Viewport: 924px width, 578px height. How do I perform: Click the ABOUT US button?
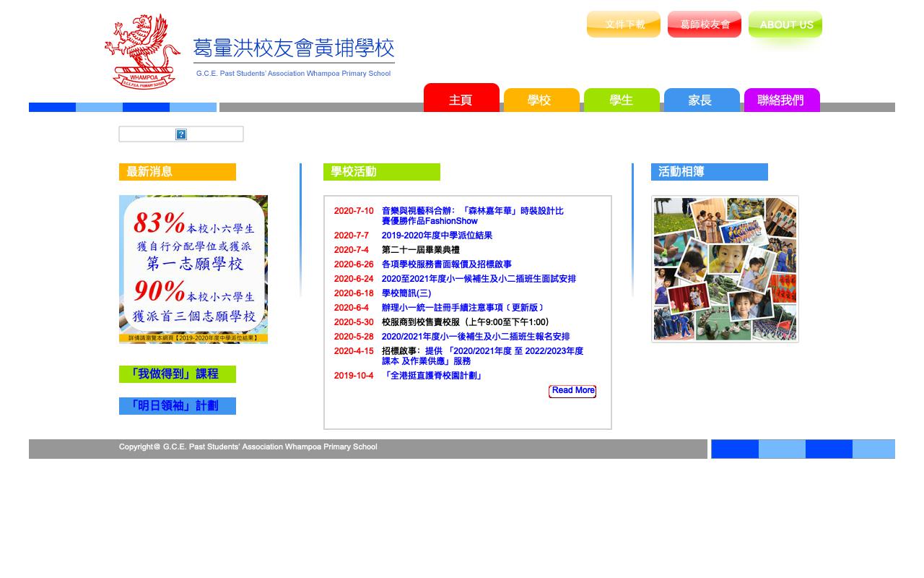click(x=785, y=24)
